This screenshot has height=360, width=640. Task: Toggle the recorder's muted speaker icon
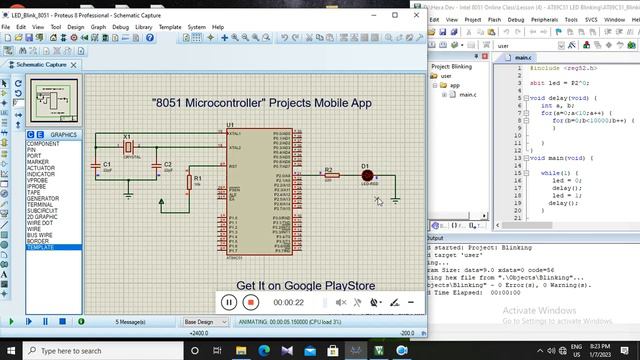[x=341, y=302]
